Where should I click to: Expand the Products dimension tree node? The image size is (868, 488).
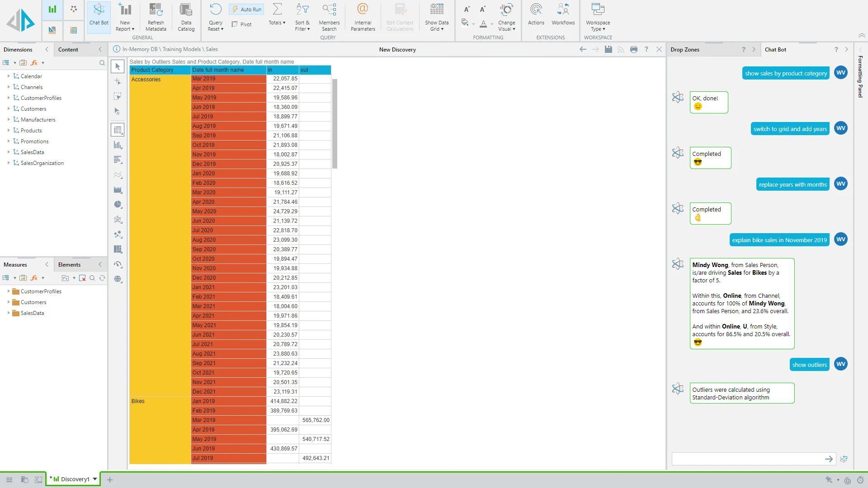9,131
